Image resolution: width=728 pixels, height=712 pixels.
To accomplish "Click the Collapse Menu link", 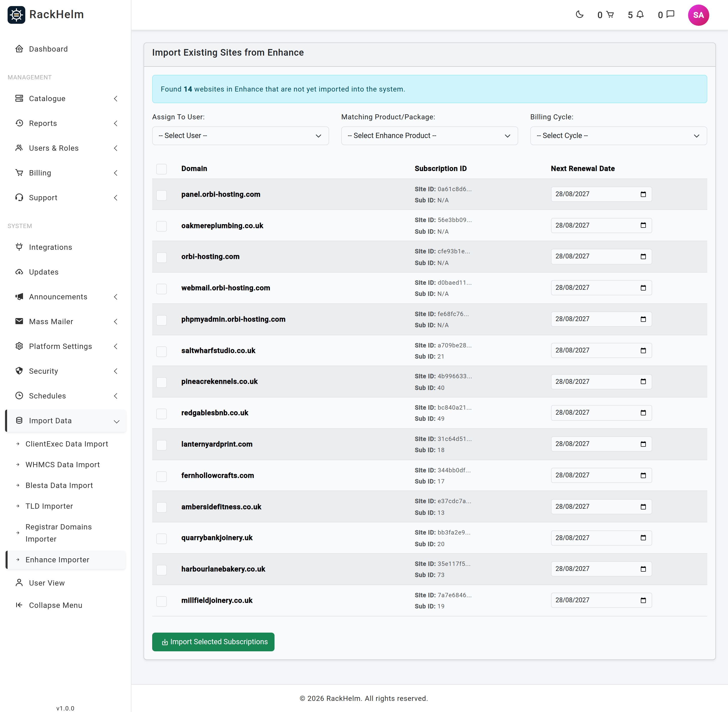I will 56,605.
